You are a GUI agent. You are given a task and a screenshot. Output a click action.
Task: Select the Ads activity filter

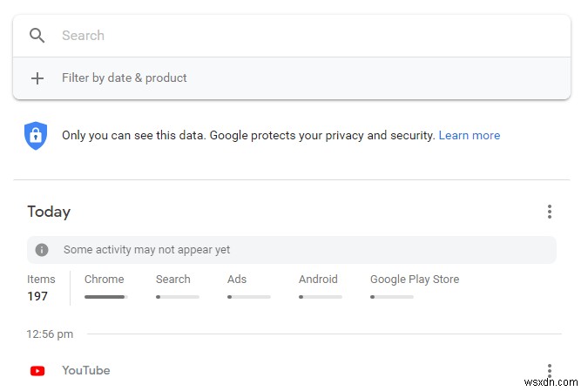[x=237, y=280]
